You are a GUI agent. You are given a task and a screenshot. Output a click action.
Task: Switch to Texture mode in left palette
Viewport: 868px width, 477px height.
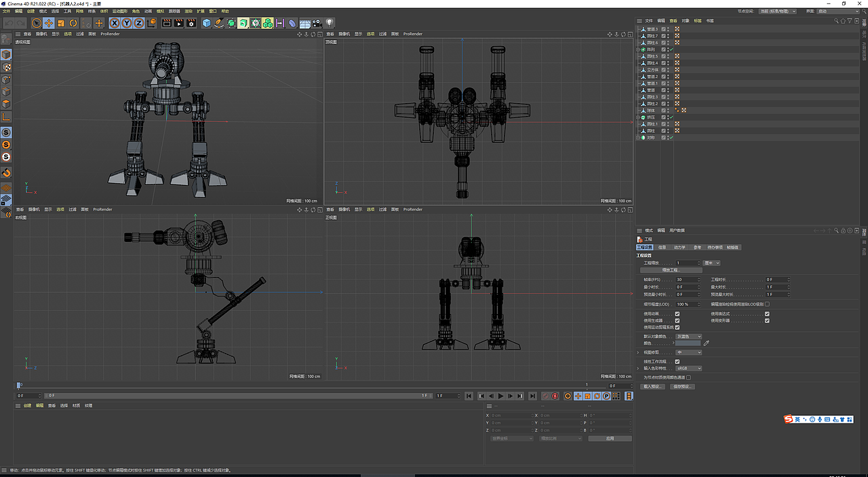tap(6, 67)
